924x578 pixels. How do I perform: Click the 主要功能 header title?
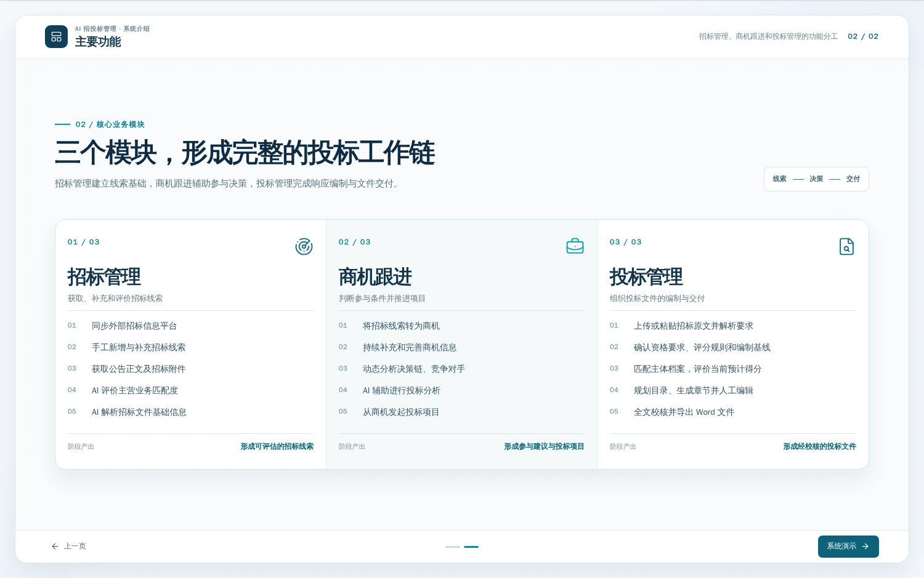(98, 42)
